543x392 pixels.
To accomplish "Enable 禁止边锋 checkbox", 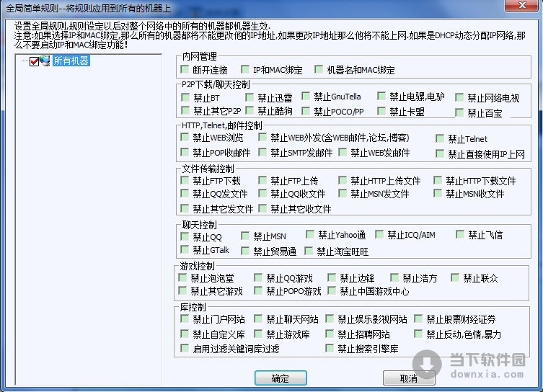I will (332, 278).
